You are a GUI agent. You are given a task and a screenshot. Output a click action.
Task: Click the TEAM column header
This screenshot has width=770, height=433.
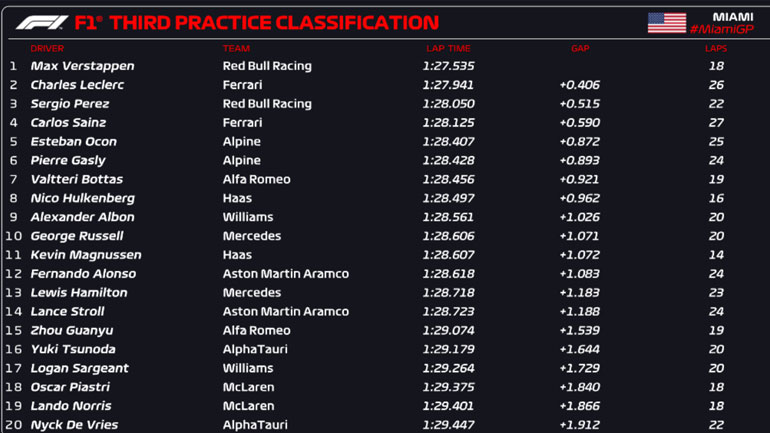point(236,48)
